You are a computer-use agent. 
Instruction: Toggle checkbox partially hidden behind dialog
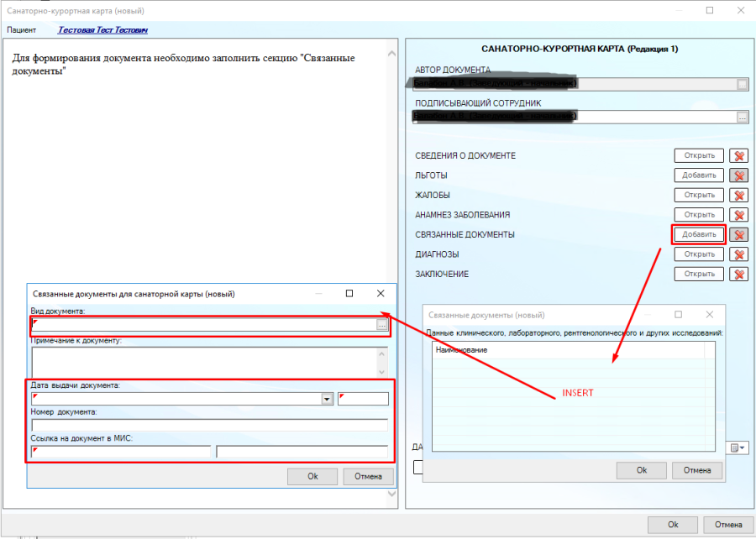point(418,468)
